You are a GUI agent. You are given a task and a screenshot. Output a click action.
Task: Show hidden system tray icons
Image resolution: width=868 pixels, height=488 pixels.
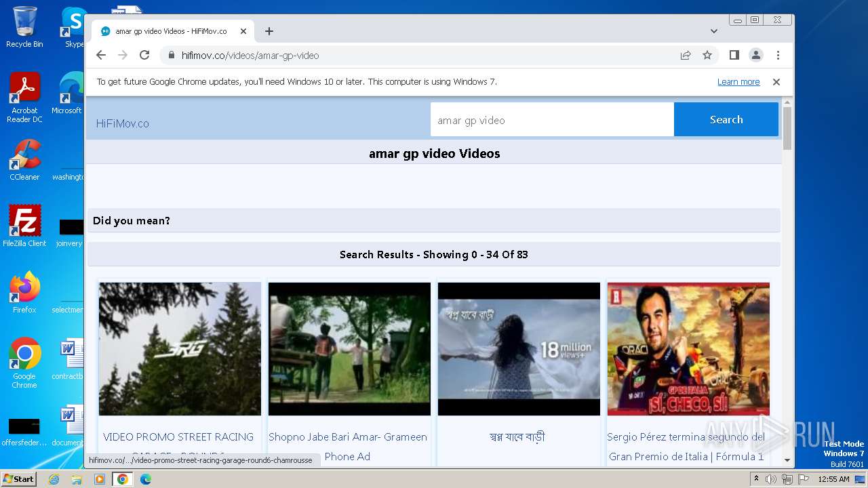[x=757, y=479]
